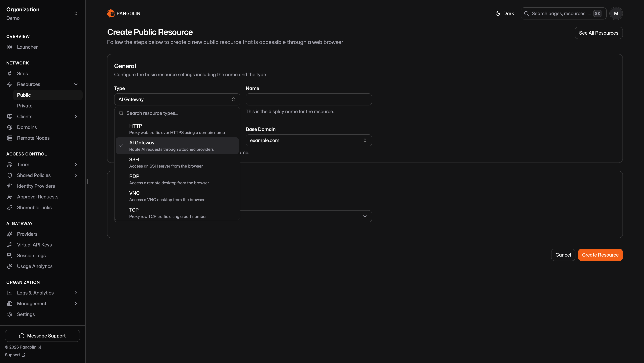Click the Sites plug icon
The image size is (644, 363).
coord(10,74)
